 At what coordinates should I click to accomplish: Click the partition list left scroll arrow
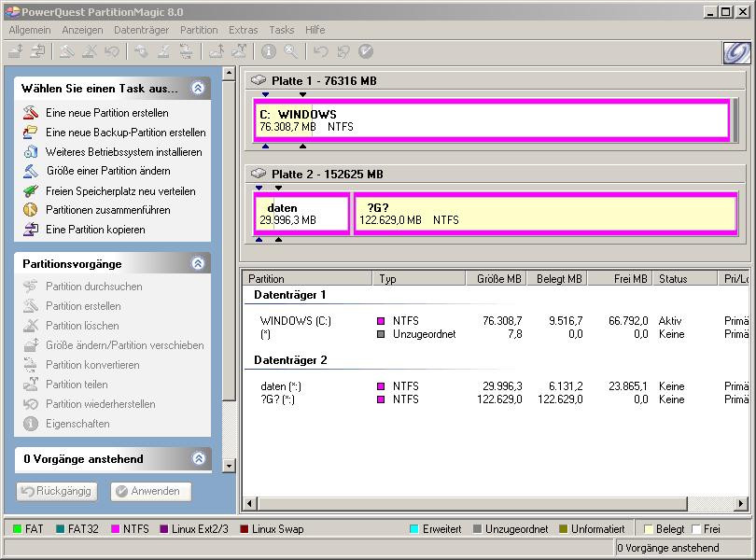coord(249,504)
